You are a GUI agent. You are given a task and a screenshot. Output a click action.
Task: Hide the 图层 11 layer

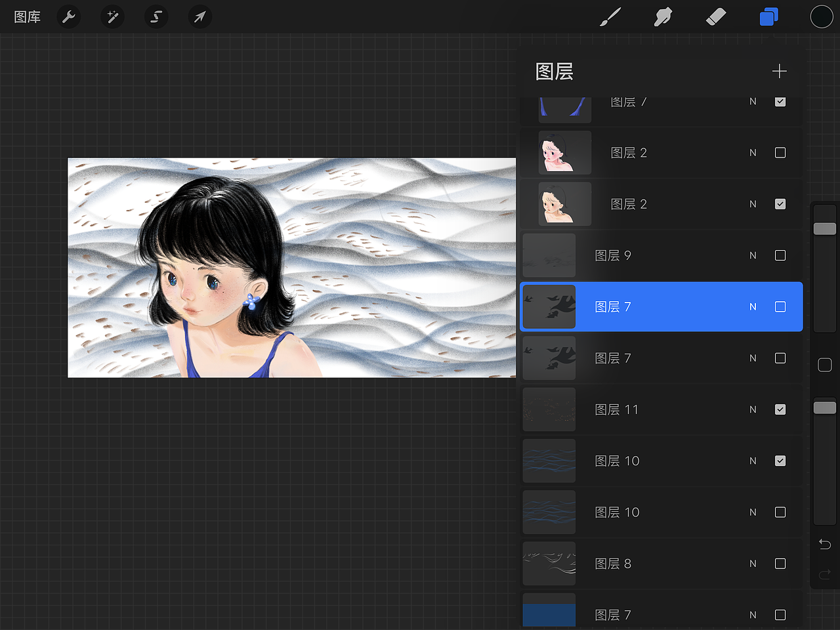pyautogui.click(x=780, y=409)
